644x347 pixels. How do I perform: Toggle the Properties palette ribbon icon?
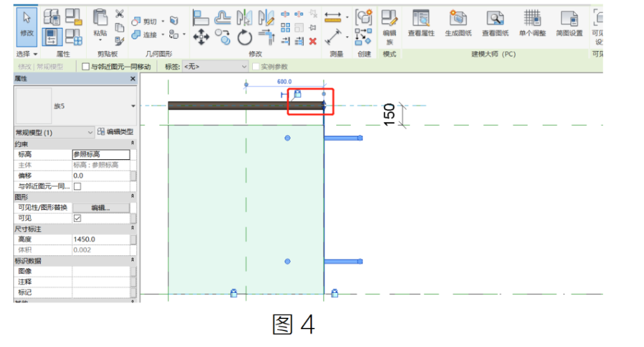[x=52, y=37]
